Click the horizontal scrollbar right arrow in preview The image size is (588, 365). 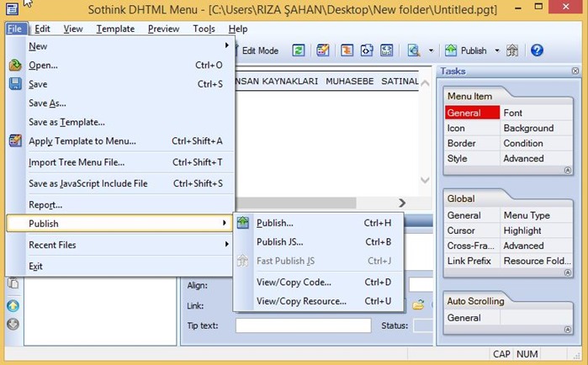(402, 203)
